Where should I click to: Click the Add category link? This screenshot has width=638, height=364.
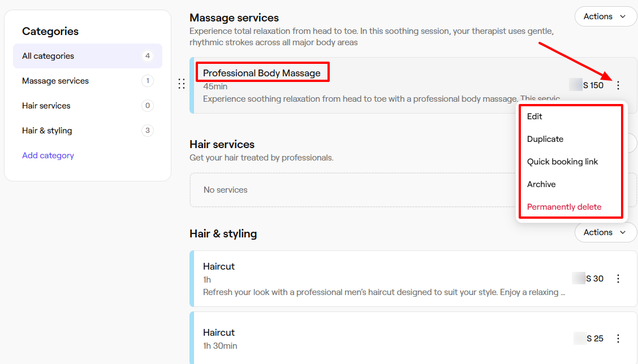(x=48, y=155)
